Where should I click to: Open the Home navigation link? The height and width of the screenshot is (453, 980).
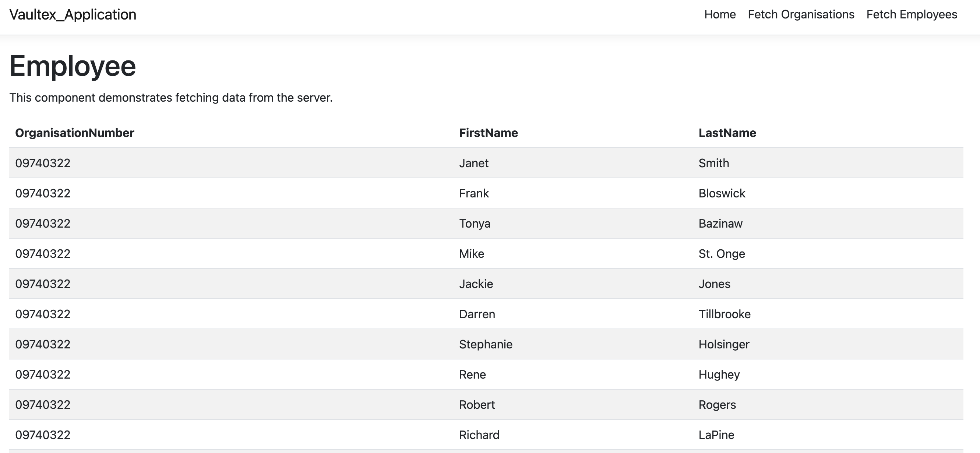point(720,14)
